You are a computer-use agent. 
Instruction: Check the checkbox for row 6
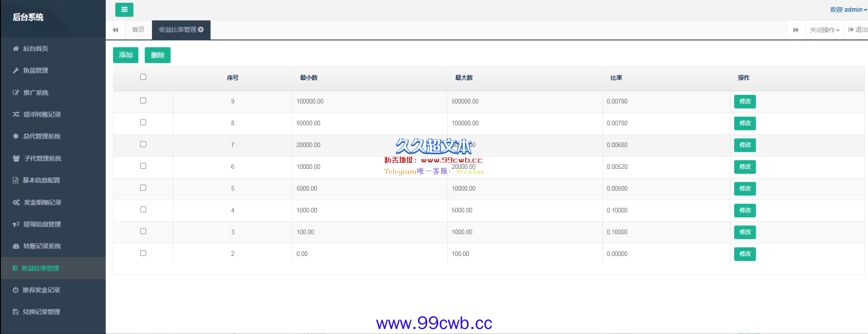click(143, 166)
